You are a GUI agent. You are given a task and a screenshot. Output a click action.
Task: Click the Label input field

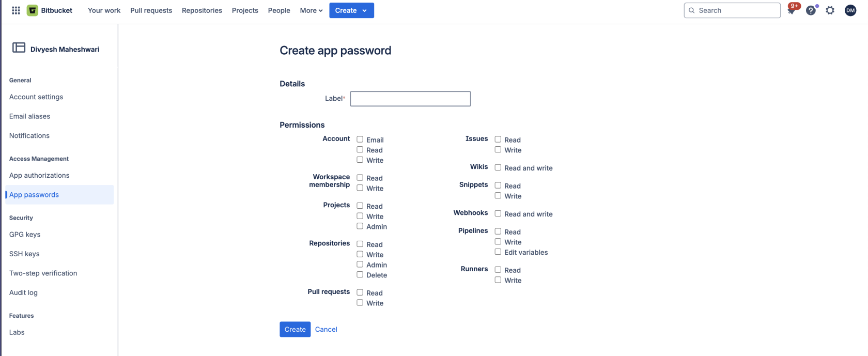410,99
